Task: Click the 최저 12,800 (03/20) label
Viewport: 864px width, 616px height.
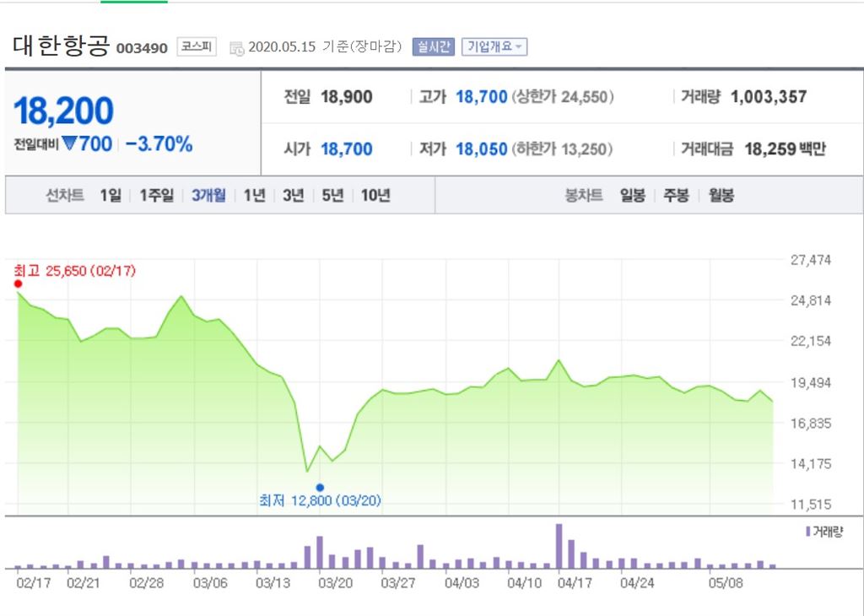Action: tap(320, 500)
